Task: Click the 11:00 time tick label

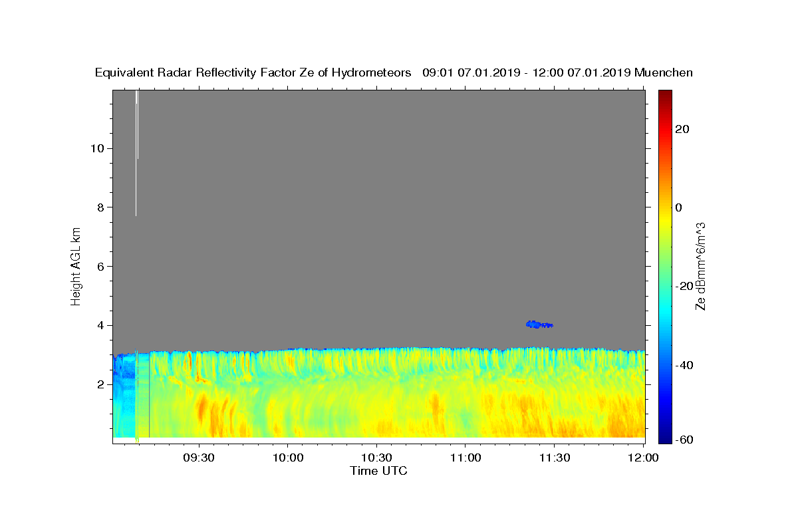Action: click(465, 458)
